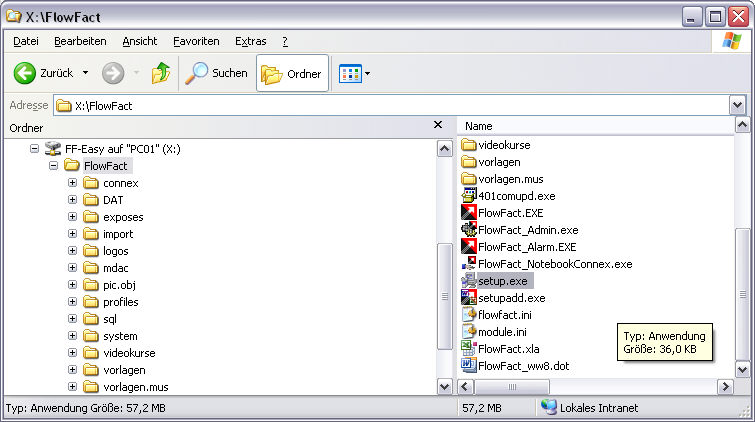
Task: Select the module.ini file icon
Action: pos(469,331)
